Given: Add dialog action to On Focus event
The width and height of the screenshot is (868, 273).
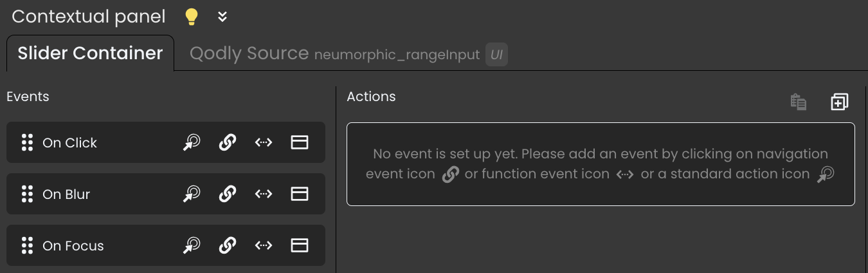Looking at the screenshot, I should pyautogui.click(x=300, y=245).
